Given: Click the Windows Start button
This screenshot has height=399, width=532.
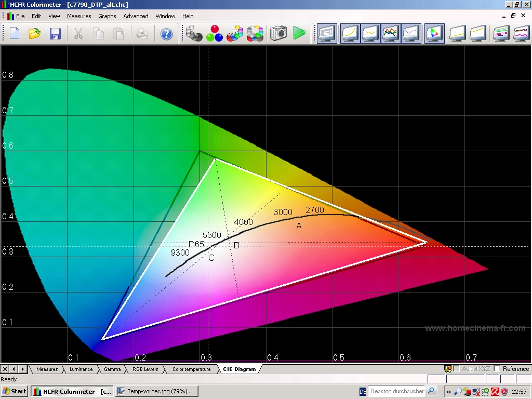Looking at the screenshot, I should pos(15,391).
